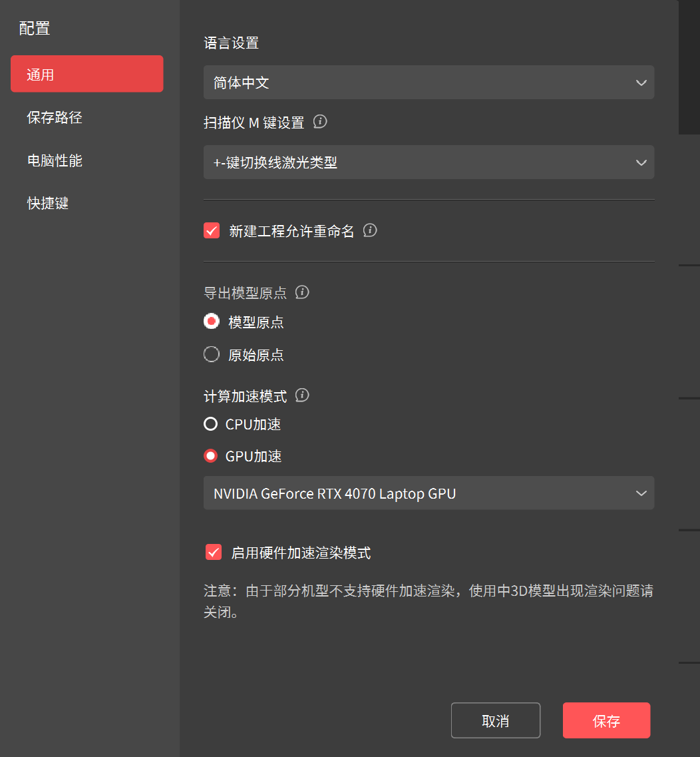
Task: Click the vertical scrollbar on right edge
Action: click(x=689, y=67)
